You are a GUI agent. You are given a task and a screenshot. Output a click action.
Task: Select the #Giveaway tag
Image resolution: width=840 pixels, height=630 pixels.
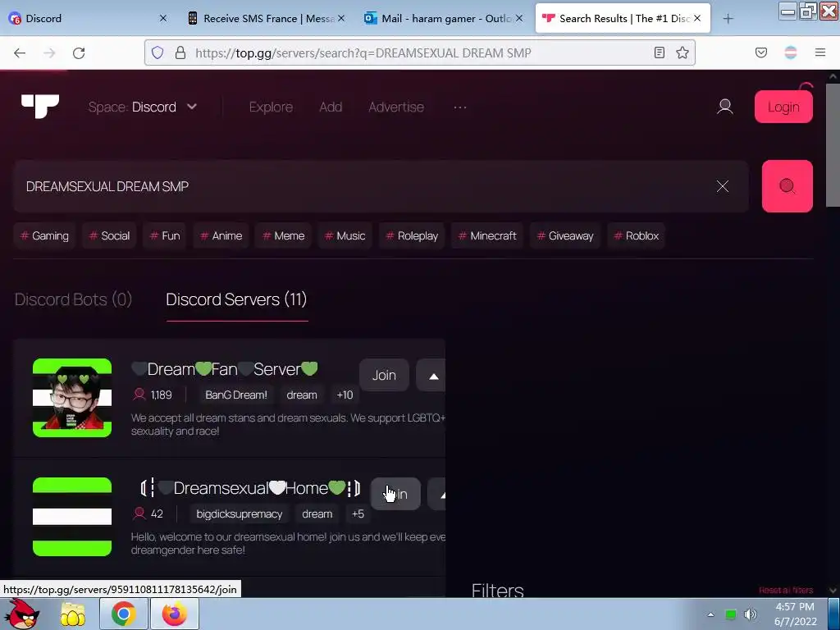click(x=565, y=235)
